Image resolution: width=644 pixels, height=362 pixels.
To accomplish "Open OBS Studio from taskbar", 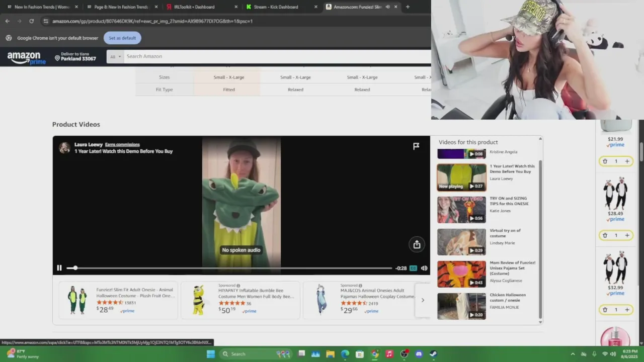I will [404, 354].
